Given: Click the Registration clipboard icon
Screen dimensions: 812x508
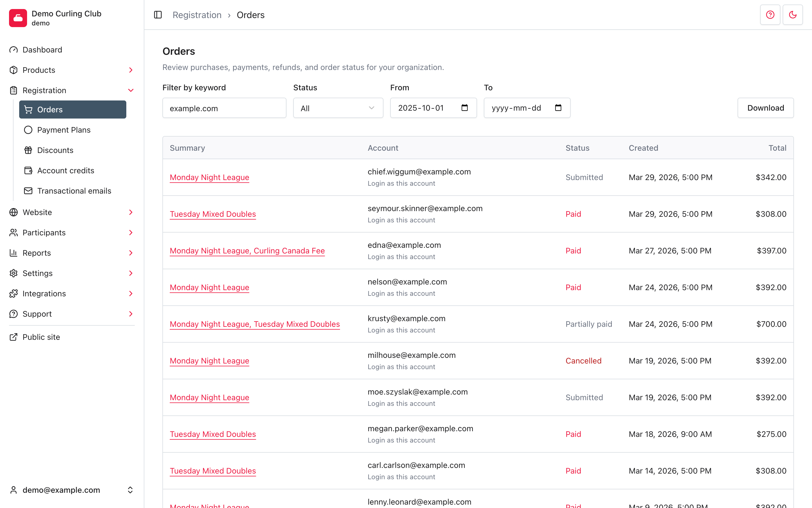Looking at the screenshot, I should point(14,90).
